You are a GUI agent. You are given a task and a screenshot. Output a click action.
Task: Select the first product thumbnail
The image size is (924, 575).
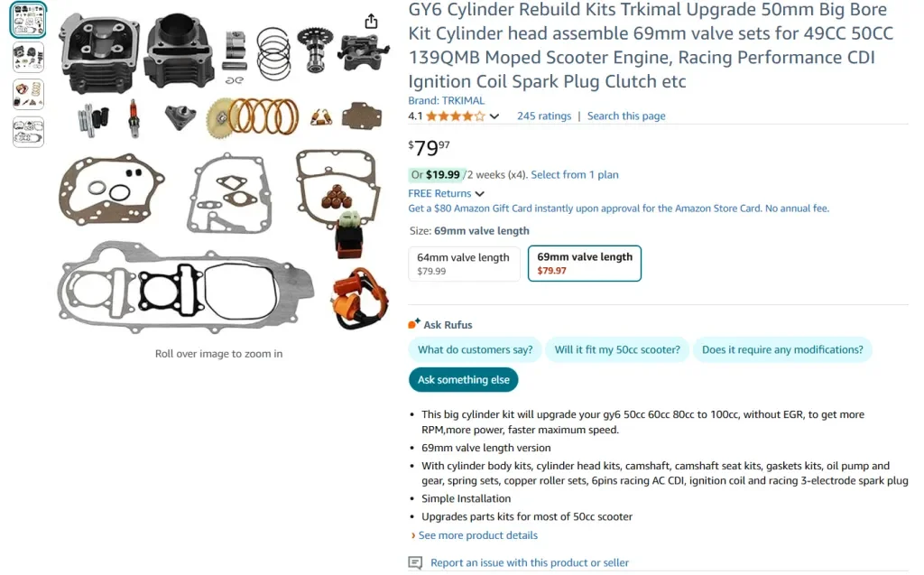tap(28, 20)
